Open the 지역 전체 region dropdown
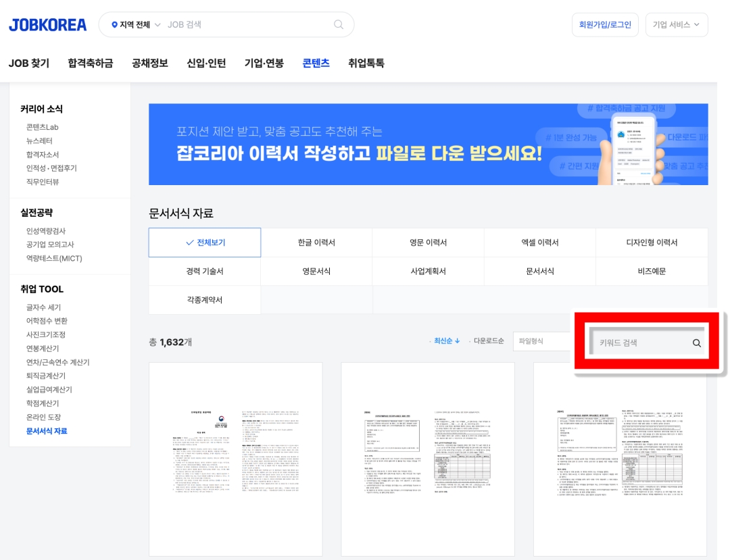The image size is (730, 560). point(136,24)
